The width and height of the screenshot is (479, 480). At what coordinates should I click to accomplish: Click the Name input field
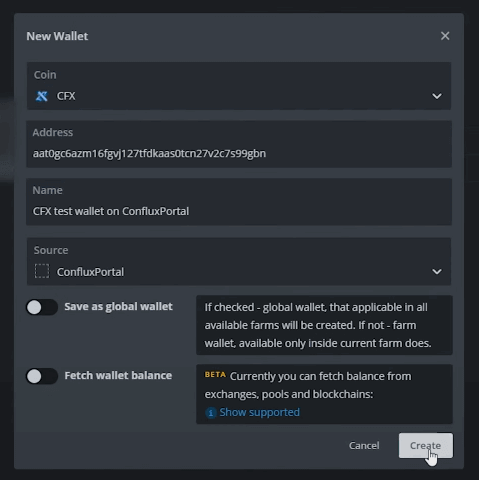(x=239, y=202)
